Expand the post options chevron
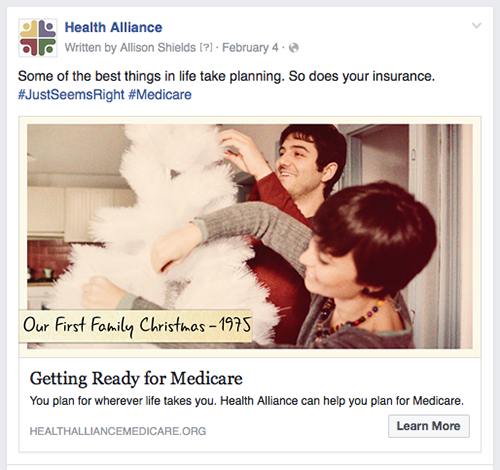 point(477,26)
